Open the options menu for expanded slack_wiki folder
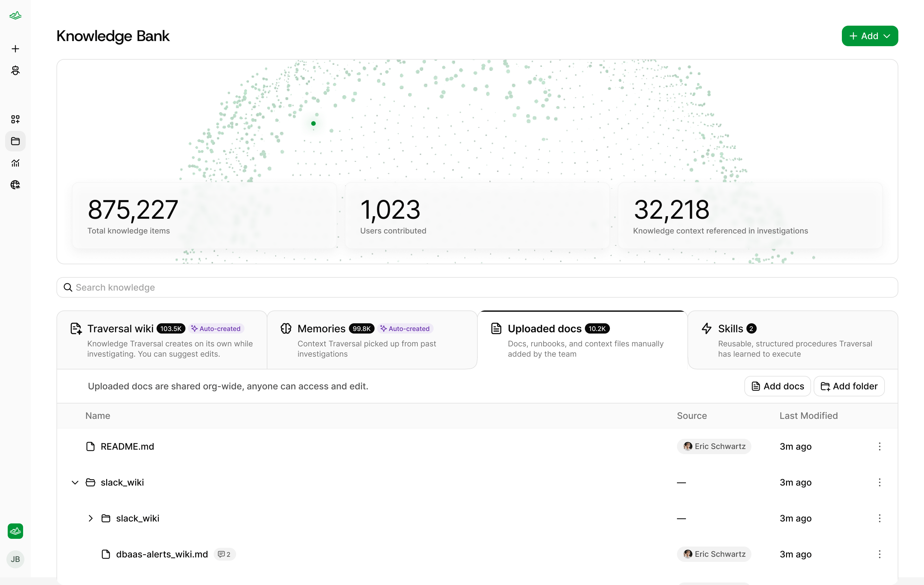Viewport: 924px width, 585px height. pyautogui.click(x=879, y=483)
